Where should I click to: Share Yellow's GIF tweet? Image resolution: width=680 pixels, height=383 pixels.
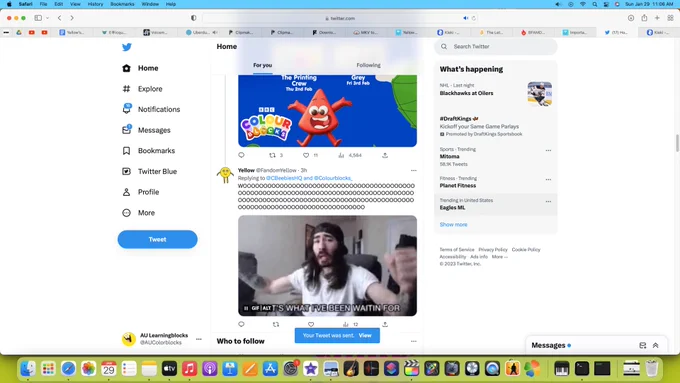coord(385,324)
